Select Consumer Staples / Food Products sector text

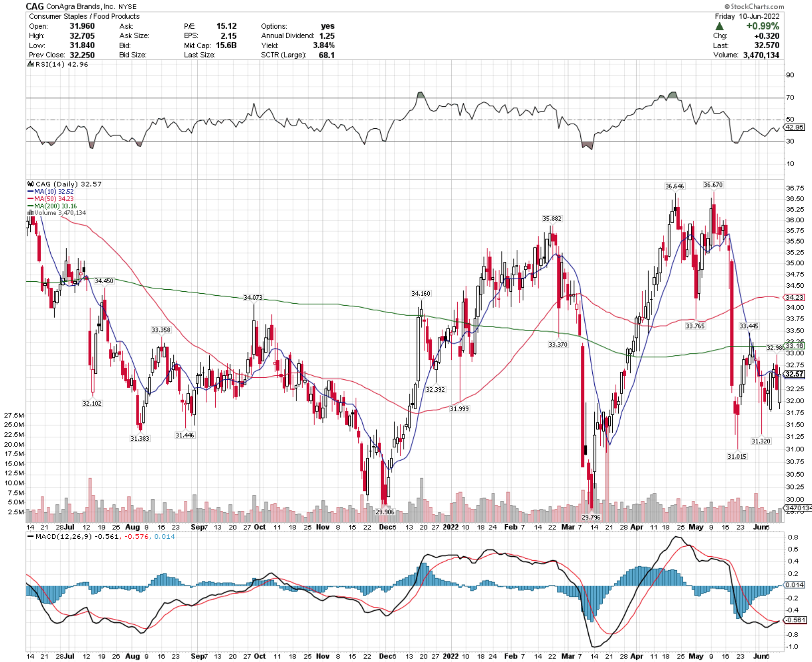[x=84, y=16]
